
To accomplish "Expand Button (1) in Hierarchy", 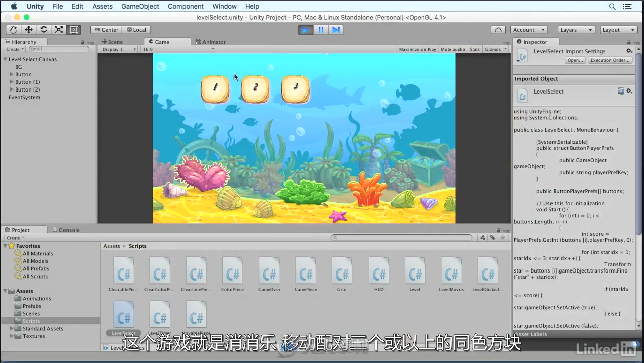I will click(12, 82).
